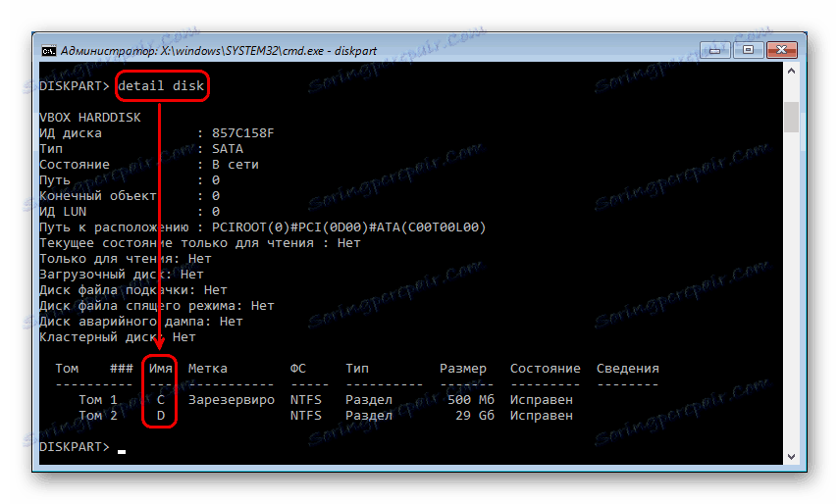
Task: Minimize the diskpart console window
Action: [x=714, y=50]
